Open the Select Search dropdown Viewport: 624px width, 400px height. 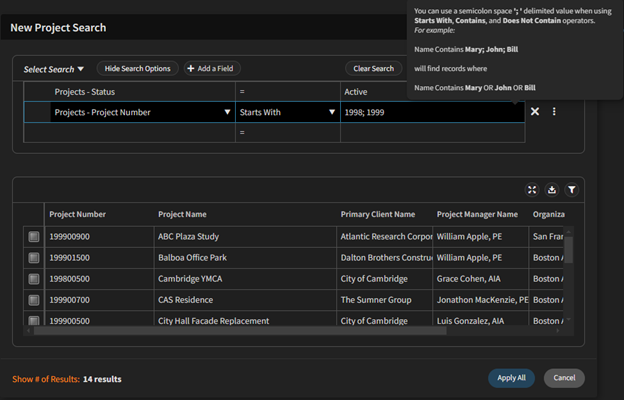(x=54, y=69)
